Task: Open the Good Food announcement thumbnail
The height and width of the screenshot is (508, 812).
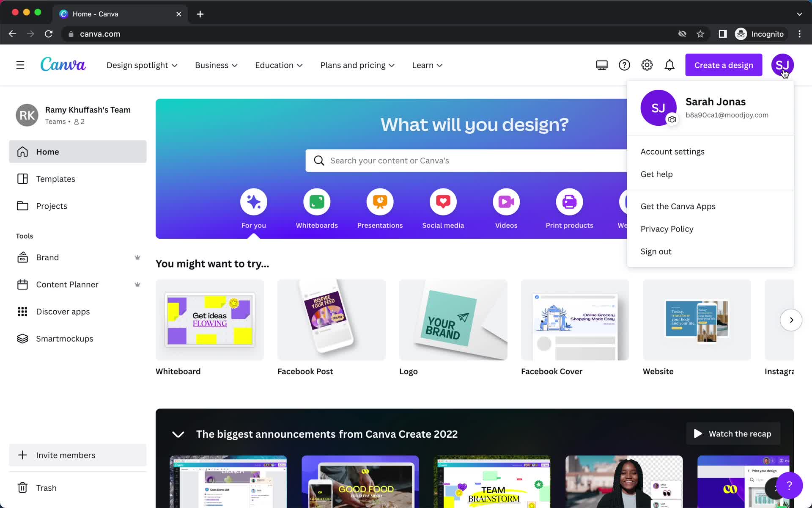Action: pyautogui.click(x=360, y=482)
